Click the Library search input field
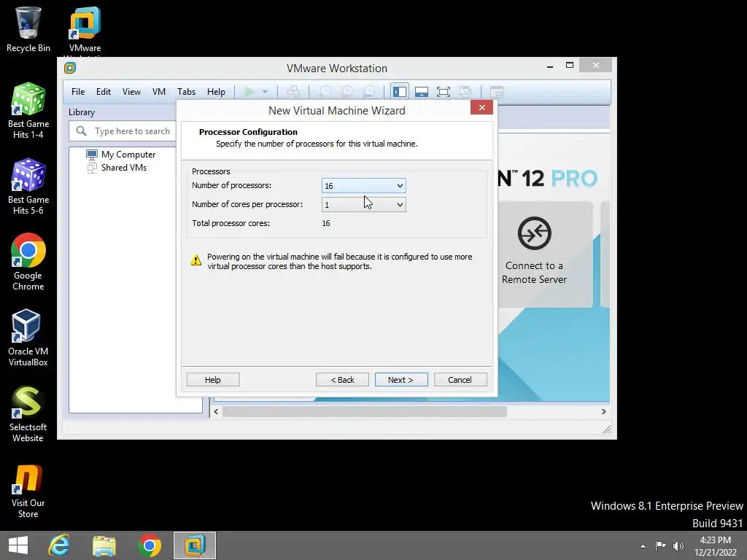The image size is (747, 560). [x=123, y=131]
